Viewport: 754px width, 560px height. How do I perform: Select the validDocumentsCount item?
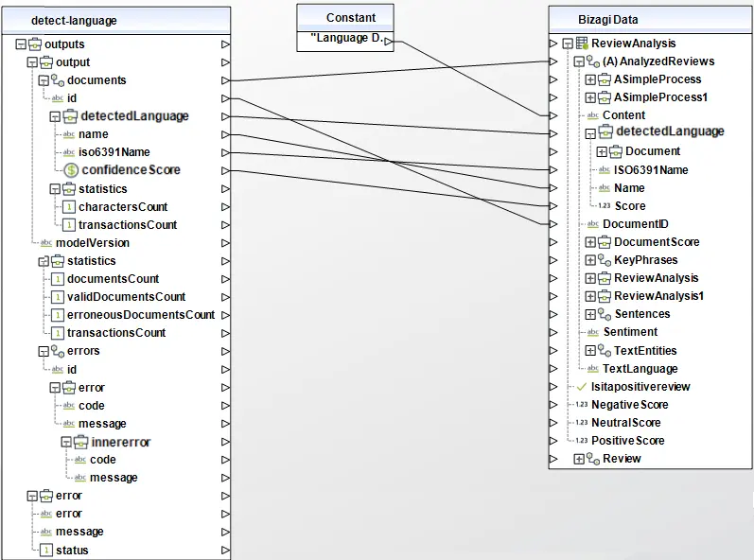[126, 297]
